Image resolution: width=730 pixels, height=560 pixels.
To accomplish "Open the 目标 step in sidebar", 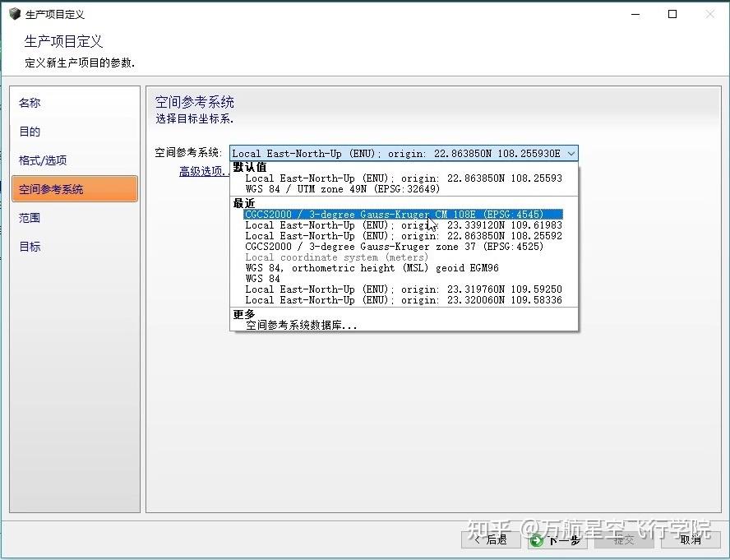I will (30, 247).
